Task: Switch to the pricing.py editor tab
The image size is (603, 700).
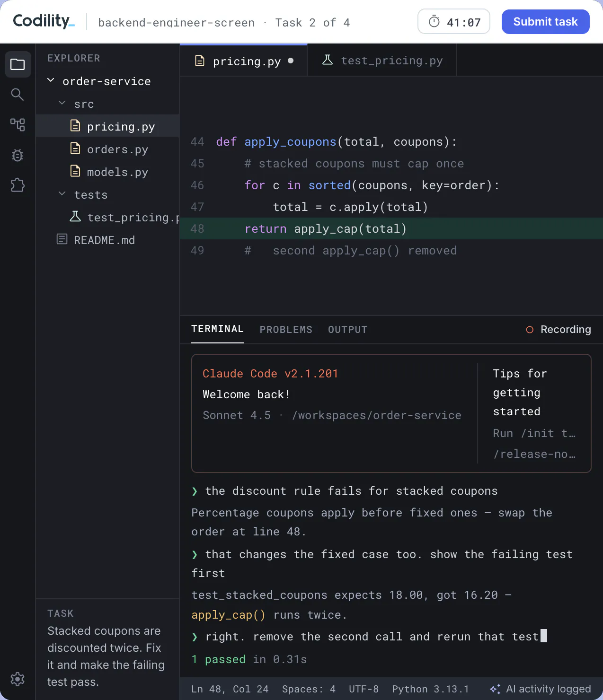Action: tap(243, 61)
